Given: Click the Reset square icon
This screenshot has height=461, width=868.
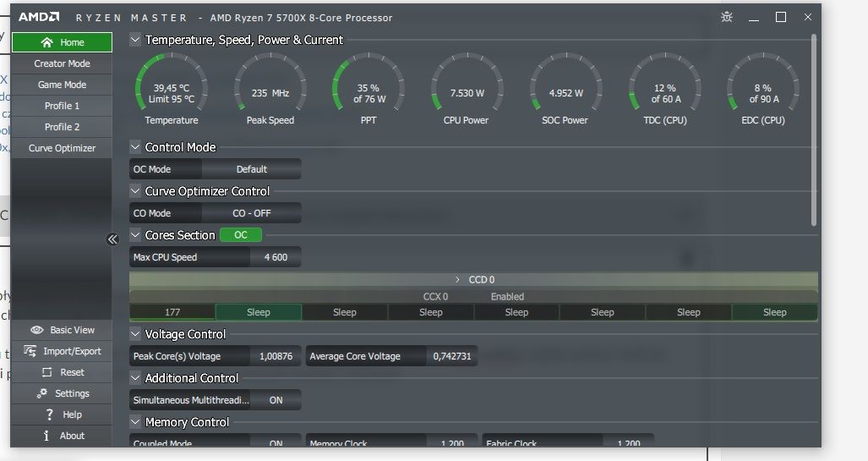Looking at the screenshot, I should click(47, 372).
